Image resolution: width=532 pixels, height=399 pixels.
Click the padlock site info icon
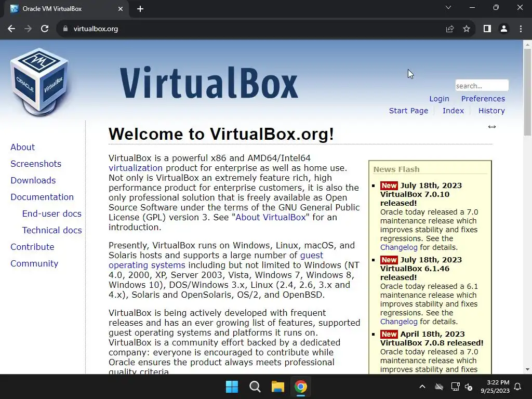65,29
